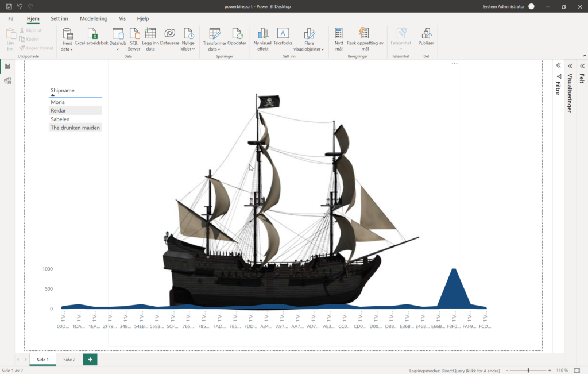Add Ny visuell effekt
Screen dimensions: 588x374
coord(263,40)
